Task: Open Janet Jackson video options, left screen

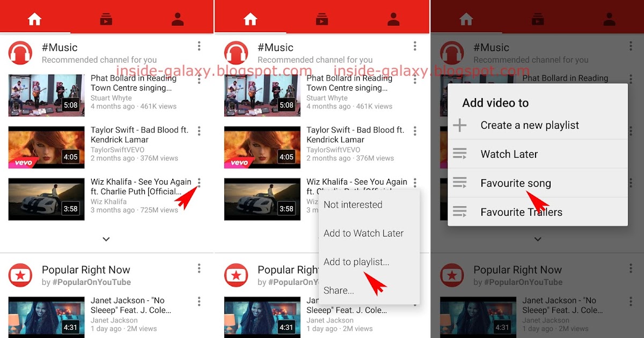Action: [x=199, y=301]
